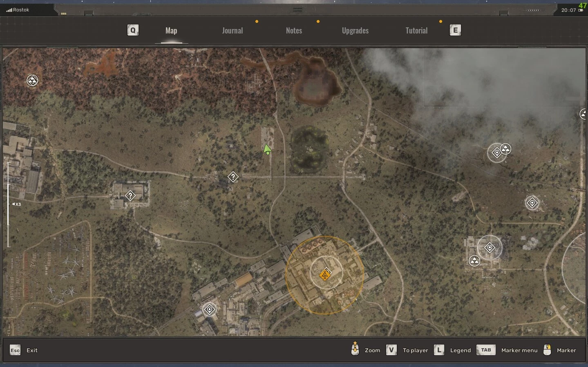The image size is (588, 367).
Task: Click the X3 zoom level slider
Action: 9,204
